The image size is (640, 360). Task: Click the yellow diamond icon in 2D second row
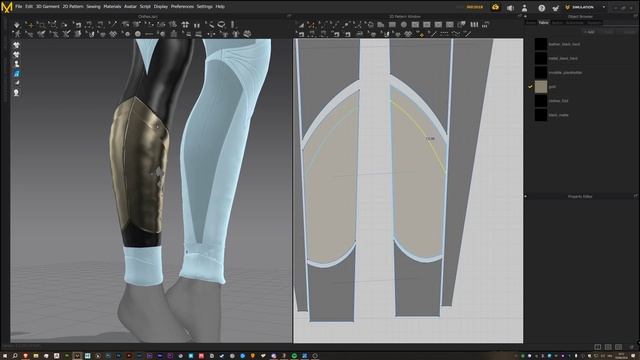[422, 34]
